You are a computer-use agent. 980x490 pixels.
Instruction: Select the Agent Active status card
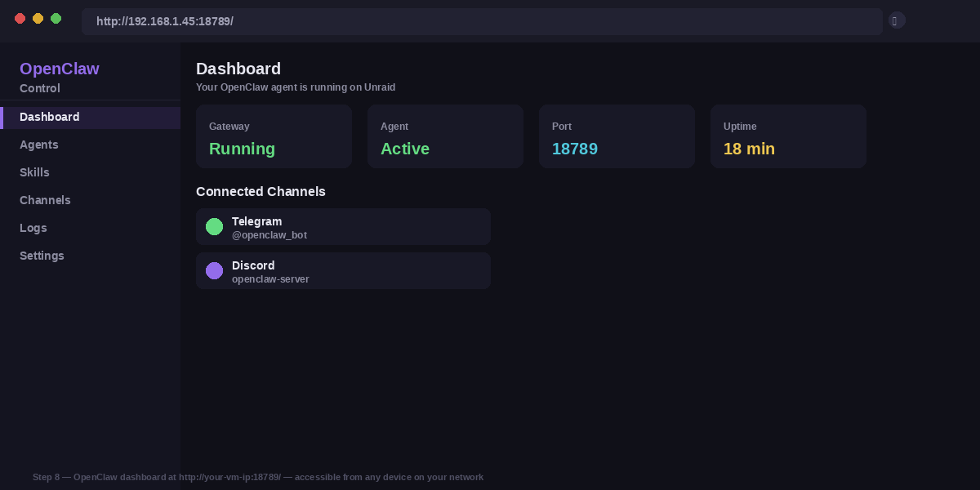pyautogui.click(x=445, y=136)
